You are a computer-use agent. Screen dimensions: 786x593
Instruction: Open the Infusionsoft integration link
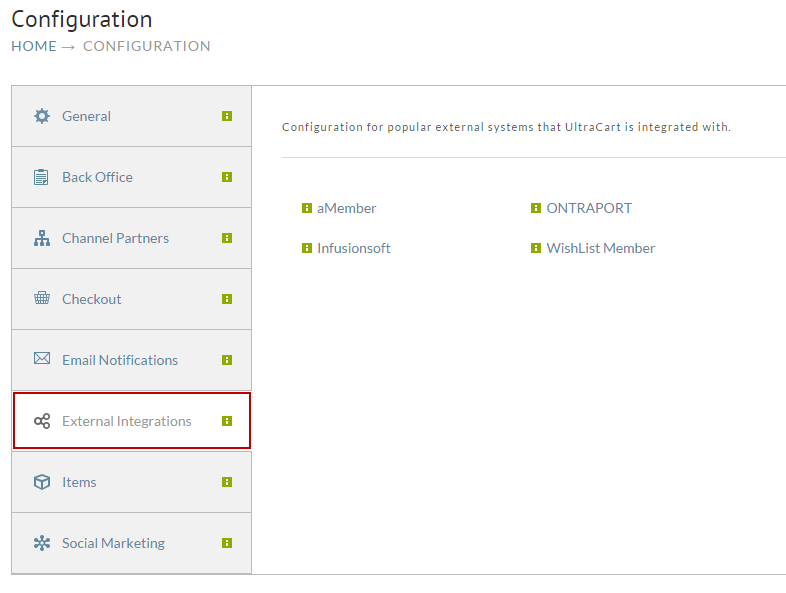[353, 248]
